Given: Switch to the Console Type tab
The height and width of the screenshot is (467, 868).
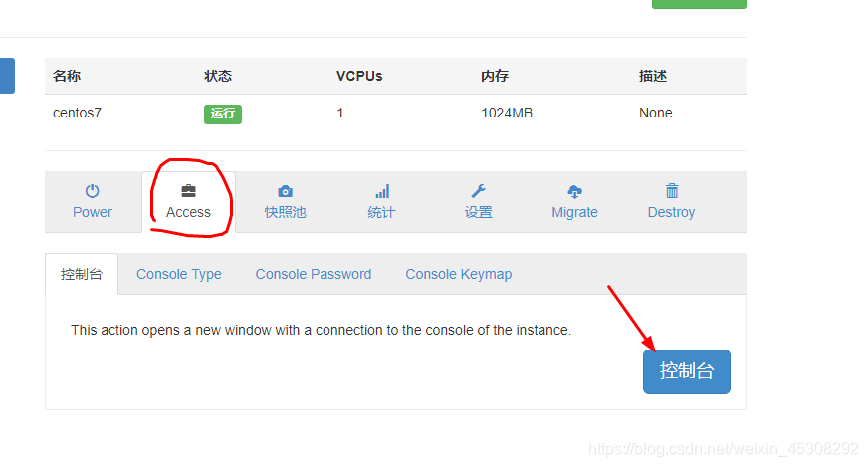Looking at the screenshot, I should (x=179, y=274).
